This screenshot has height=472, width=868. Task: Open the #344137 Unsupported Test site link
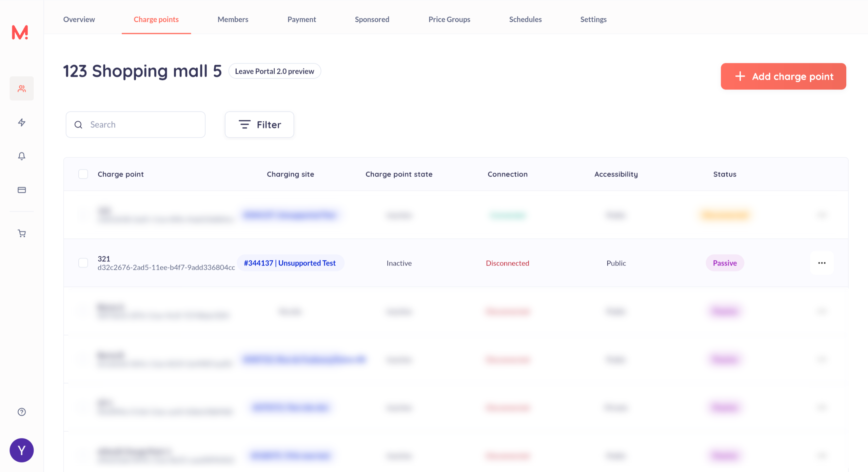click(290, 263)
